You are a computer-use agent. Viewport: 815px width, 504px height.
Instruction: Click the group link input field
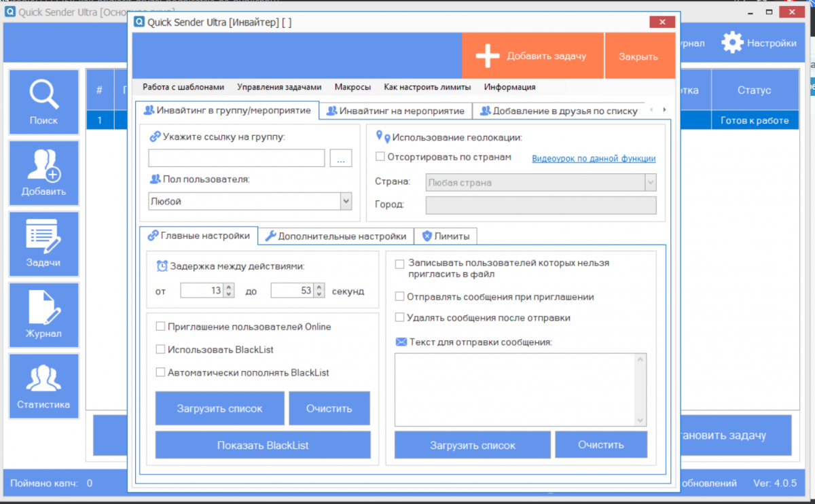point(237,158)
